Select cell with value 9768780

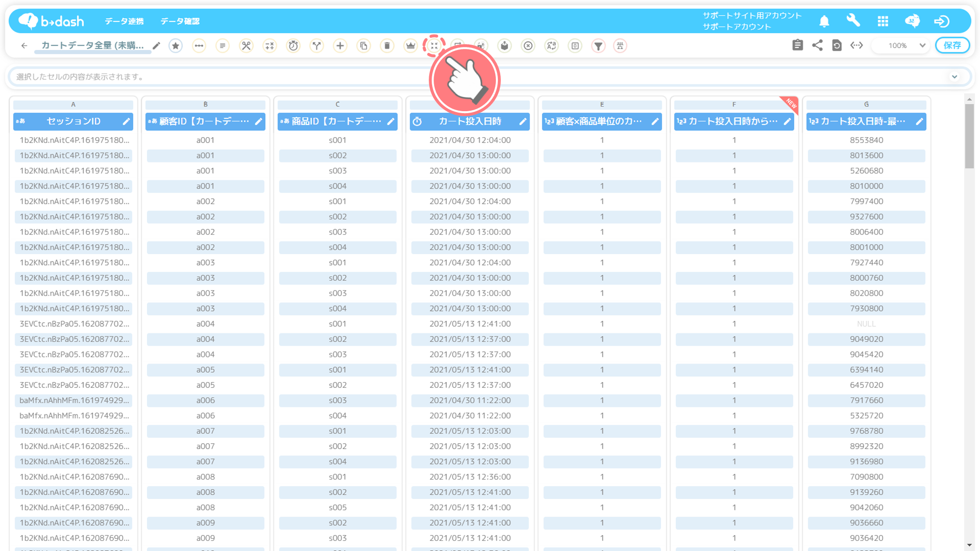click(x=866, y=431)
